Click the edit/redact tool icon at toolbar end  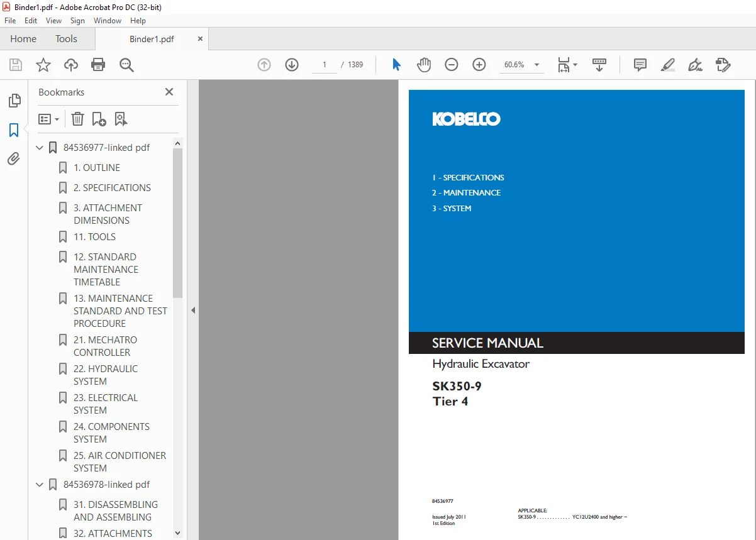tap(723, 65)
